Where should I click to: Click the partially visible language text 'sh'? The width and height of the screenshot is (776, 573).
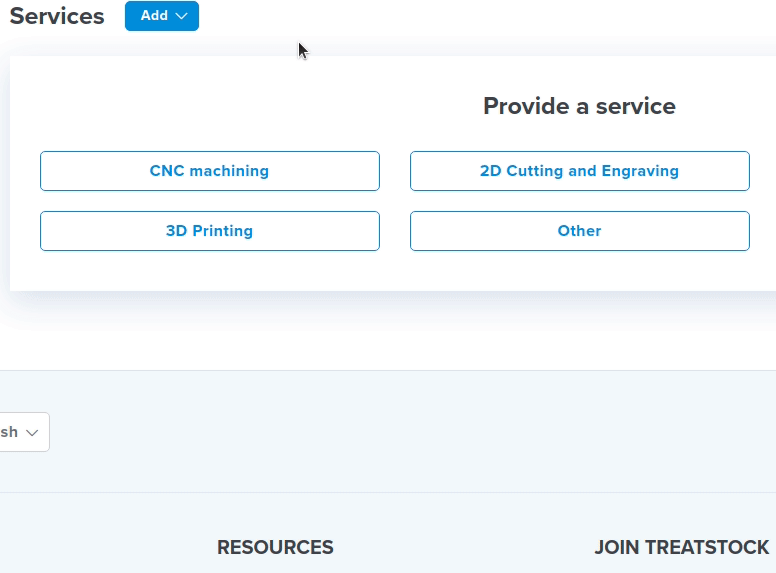[9, 432]
